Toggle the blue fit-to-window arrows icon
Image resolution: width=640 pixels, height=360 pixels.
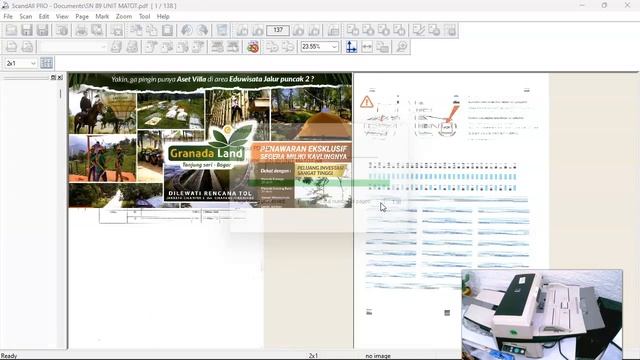coord(351,47)
